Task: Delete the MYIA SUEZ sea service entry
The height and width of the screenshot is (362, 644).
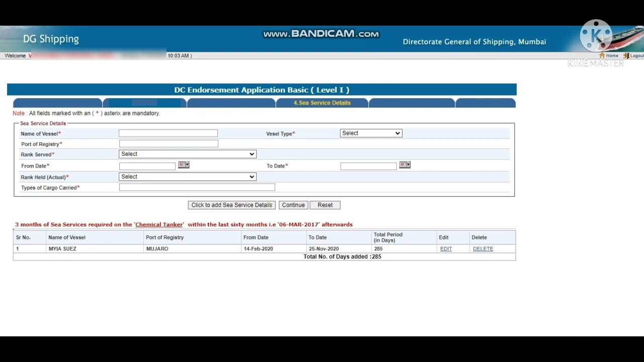Action: [483, 249]
